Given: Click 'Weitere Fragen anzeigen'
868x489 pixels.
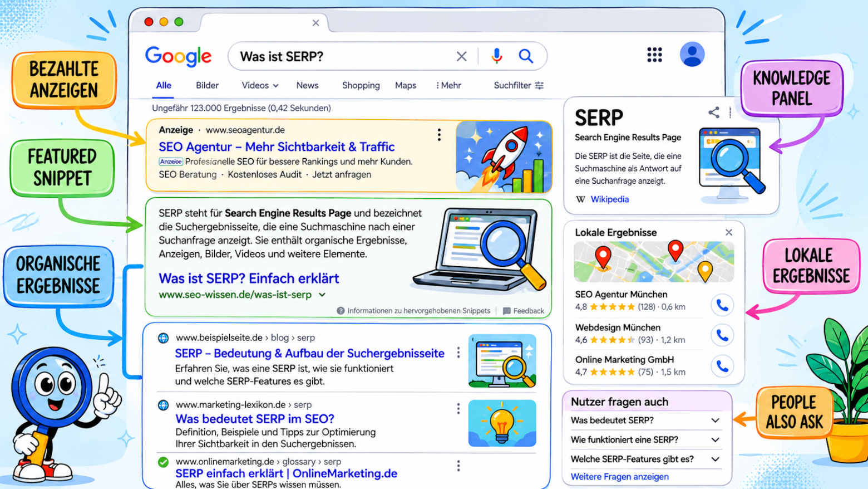Looking at the screenshot, I should coord(620,477).
